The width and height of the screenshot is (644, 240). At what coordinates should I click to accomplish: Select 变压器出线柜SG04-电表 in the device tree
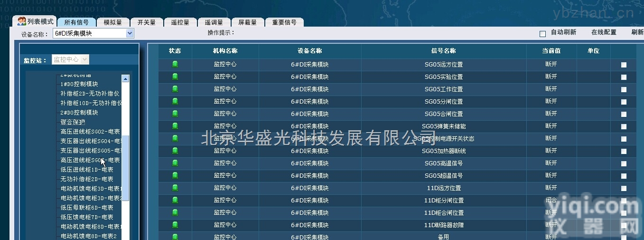(91, 141)
